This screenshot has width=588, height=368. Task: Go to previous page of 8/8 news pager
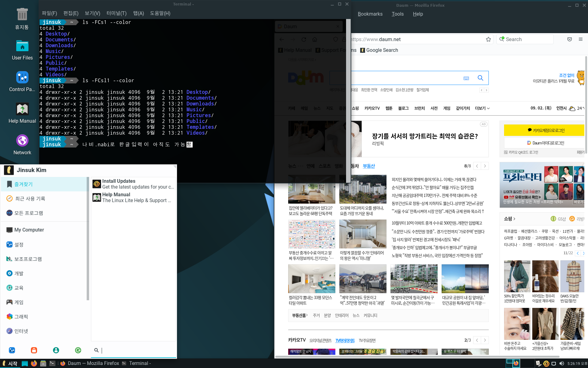477,166
